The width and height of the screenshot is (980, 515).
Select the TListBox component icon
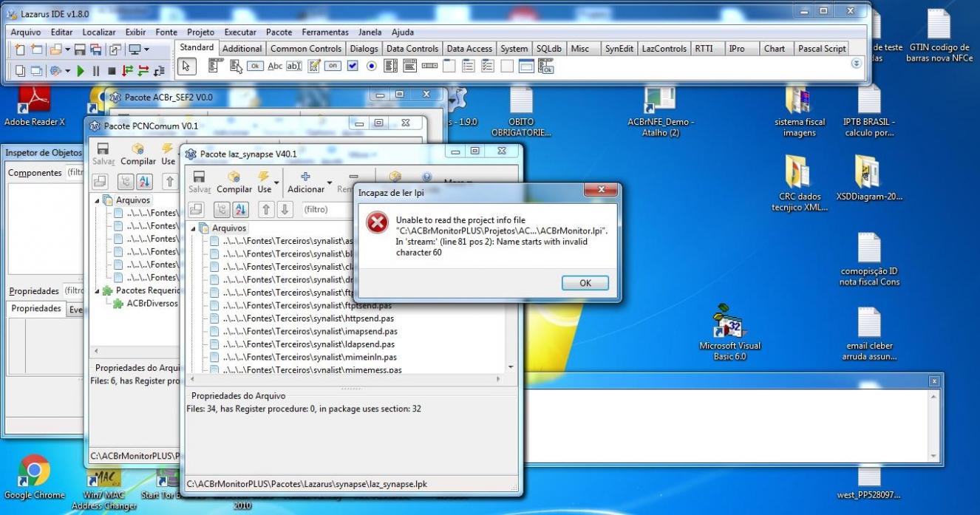[x=391, y=66]
